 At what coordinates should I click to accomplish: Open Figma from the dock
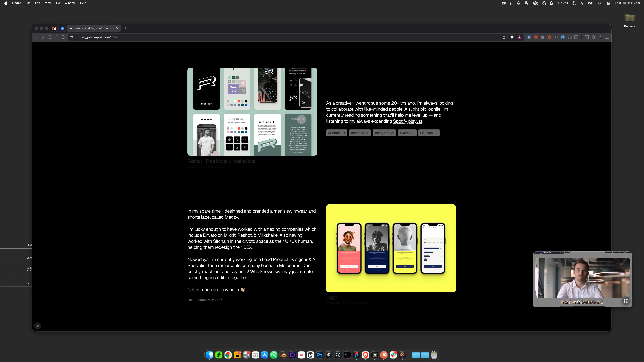coord(356,355)
